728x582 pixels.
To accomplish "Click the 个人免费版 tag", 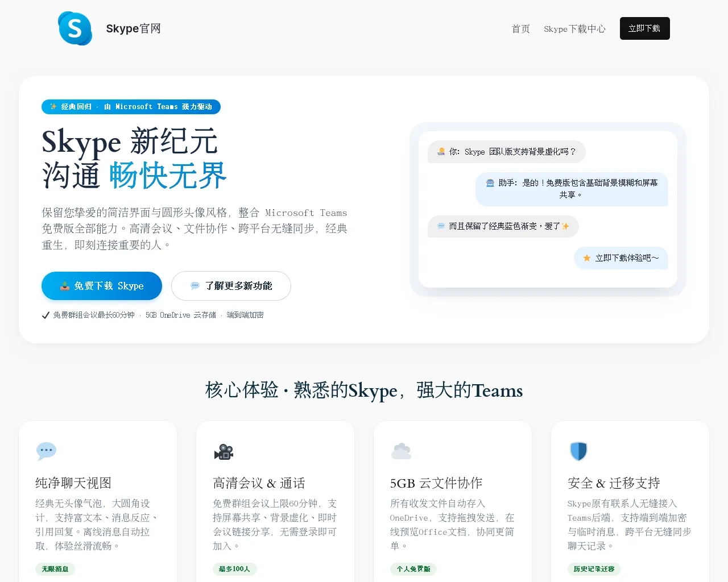I will 413,569.
